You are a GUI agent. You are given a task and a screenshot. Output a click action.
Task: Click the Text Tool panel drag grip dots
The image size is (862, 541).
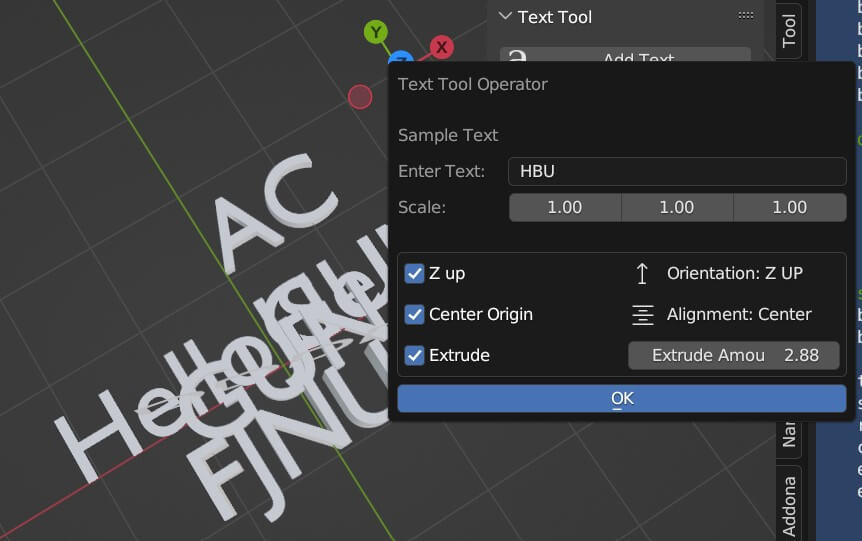tap(746, 16)
